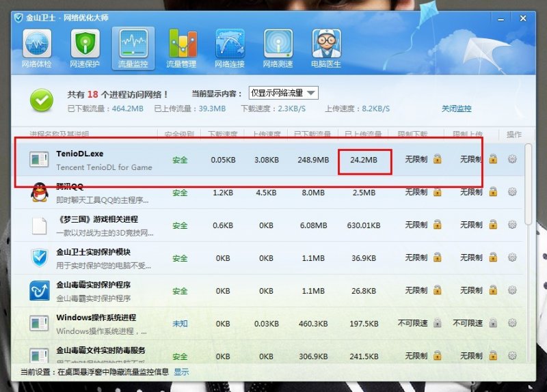Toggle upload limit lock for 腾讯QQ
547x392 pixels.
[x=493, y=192]
